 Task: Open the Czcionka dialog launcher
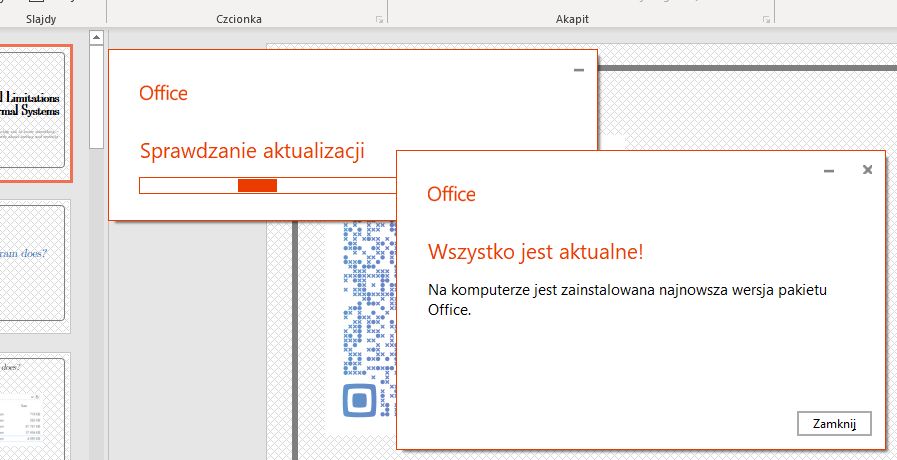tap(379, 19)
